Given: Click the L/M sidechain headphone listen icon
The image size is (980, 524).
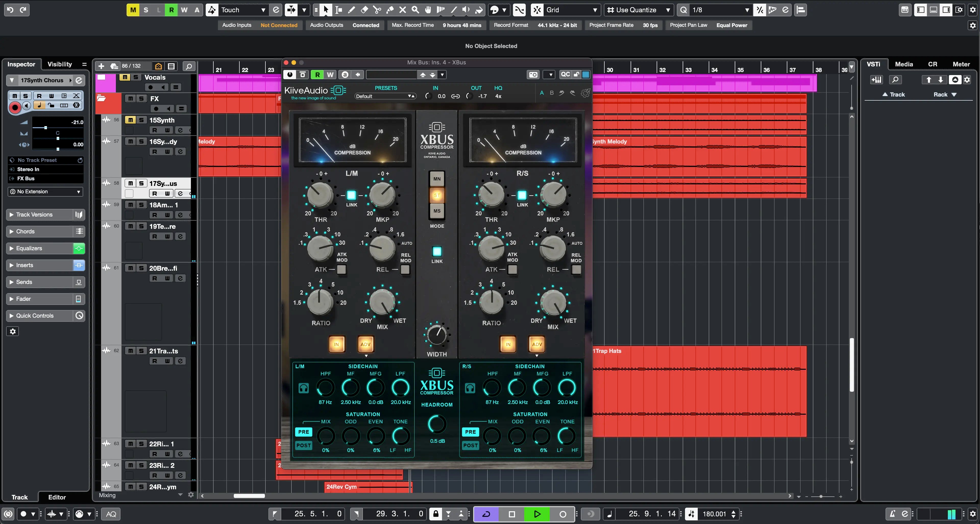Looking at the screenshot, I should (304, 388).
